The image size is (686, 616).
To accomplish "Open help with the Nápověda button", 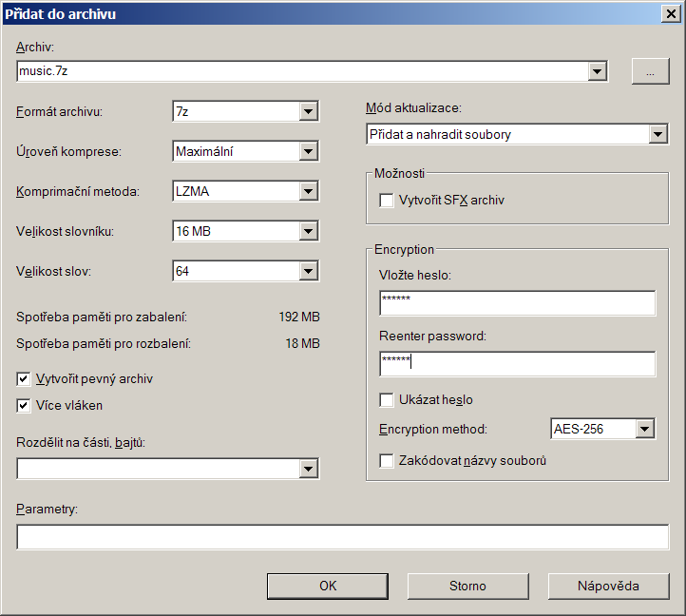I will click(608, 587).
